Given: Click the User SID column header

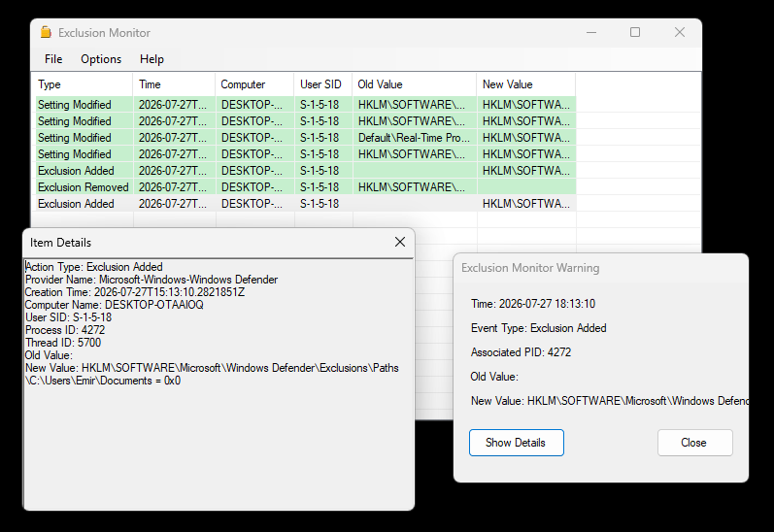Looking at the screenshot, I should [322, 84].
